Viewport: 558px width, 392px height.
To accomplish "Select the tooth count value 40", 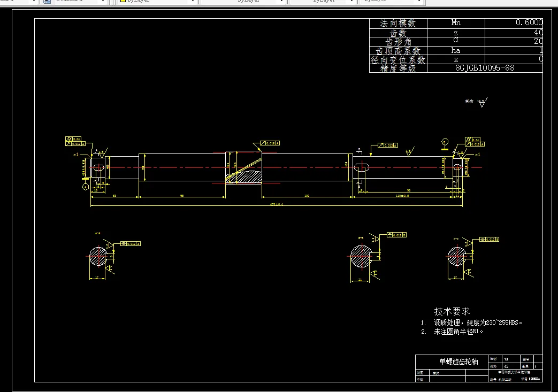I will point(538,33).
